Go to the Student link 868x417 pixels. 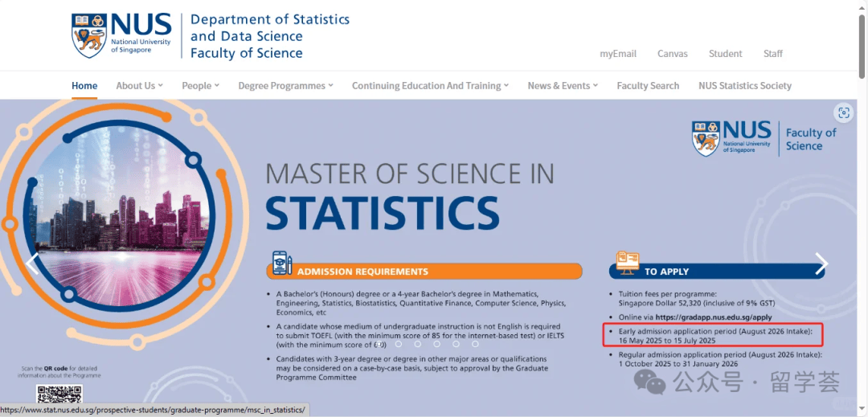[x=725, y=54]
